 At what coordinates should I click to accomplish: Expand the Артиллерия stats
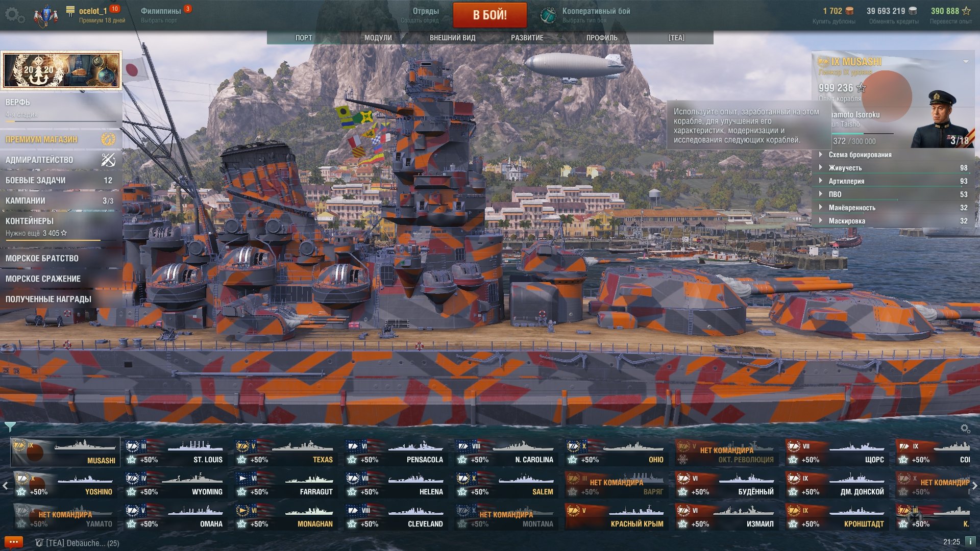coord(893,181)
